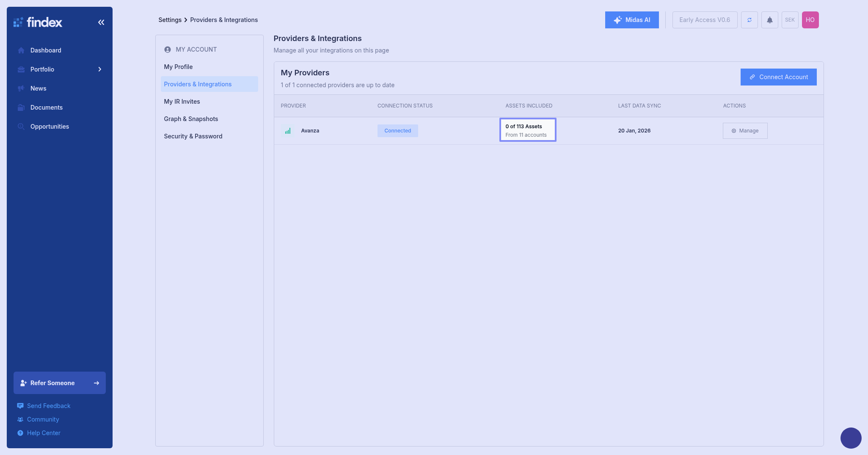The image size is (868, 455).
Task: Select Security & Password settings item
Action: pyautogui.click(x=209, y=136)
